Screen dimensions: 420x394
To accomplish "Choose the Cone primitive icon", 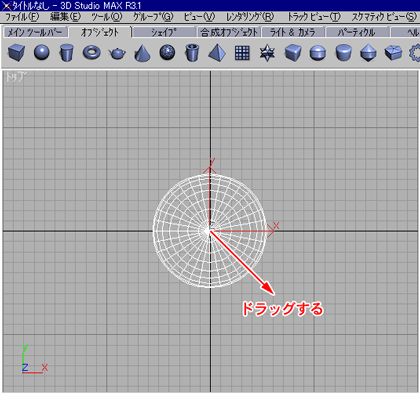I will (142, 53).
